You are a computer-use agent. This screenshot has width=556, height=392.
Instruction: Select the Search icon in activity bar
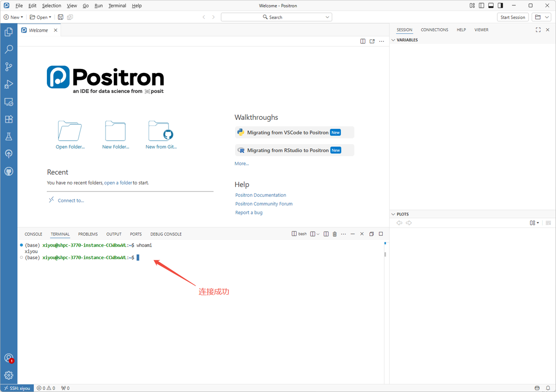click(x=9, y=49)
